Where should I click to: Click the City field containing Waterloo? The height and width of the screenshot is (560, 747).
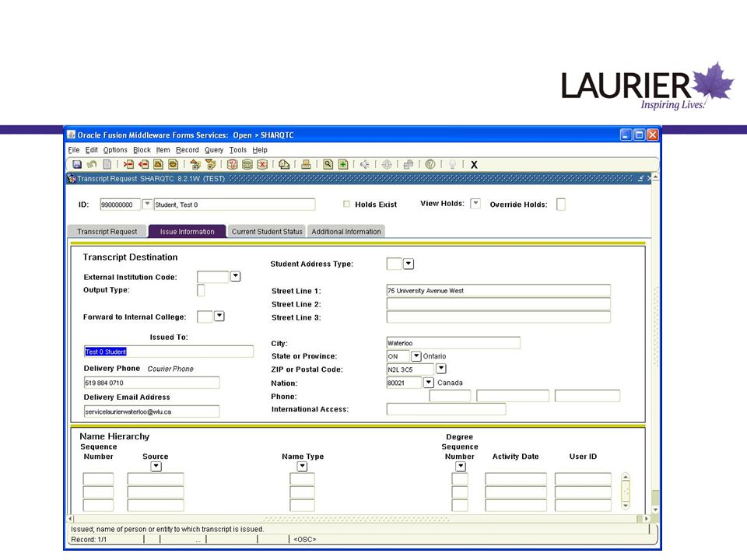click(x=453, y=343)
